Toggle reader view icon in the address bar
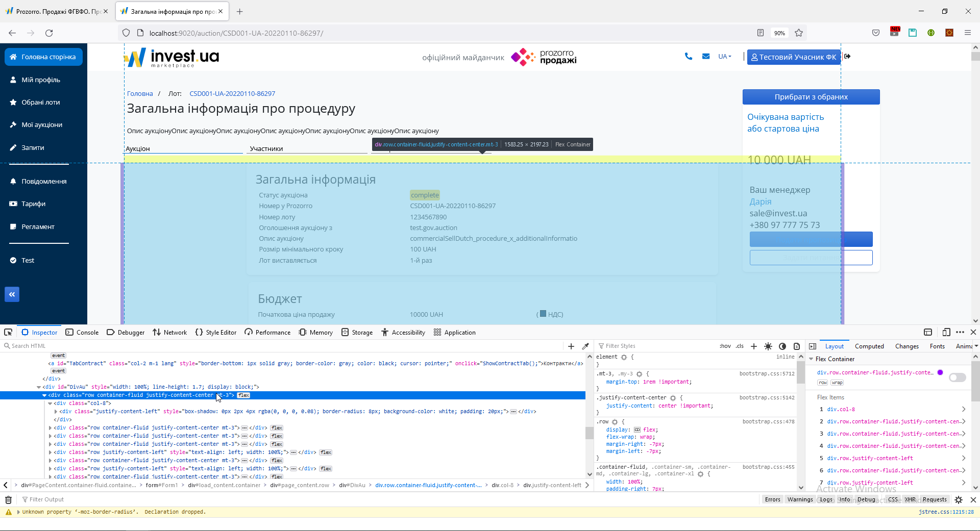 click(761, 33)
